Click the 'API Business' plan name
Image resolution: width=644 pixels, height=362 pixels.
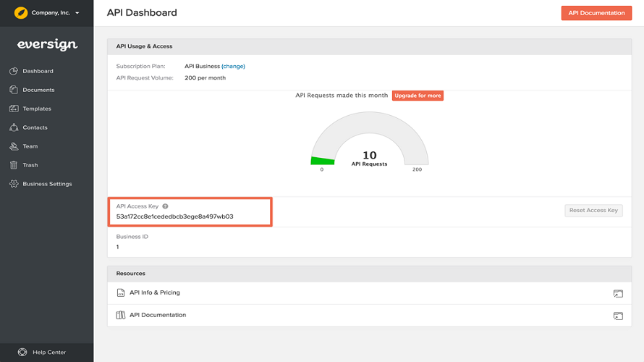tap(202, 66)
